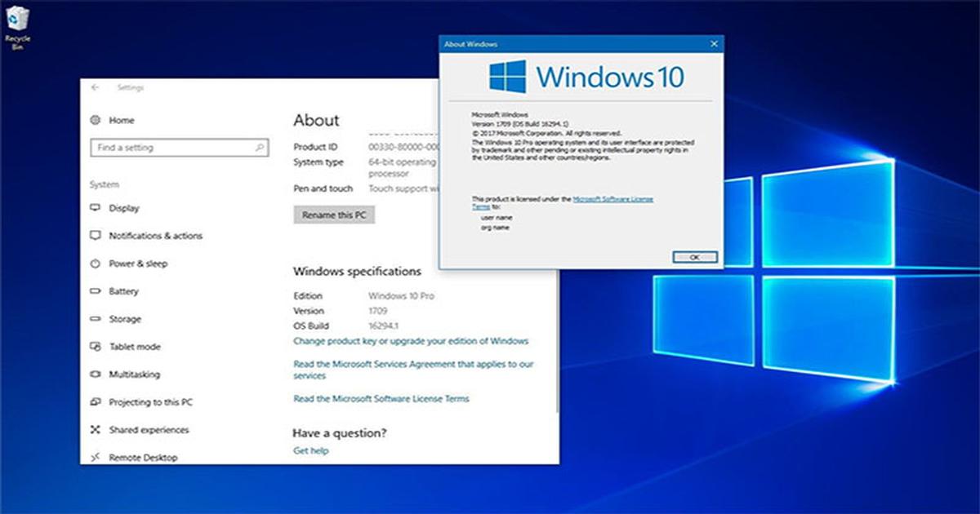
Task: Select the Windows 10 Pro edition text
Action: [402, 295]
